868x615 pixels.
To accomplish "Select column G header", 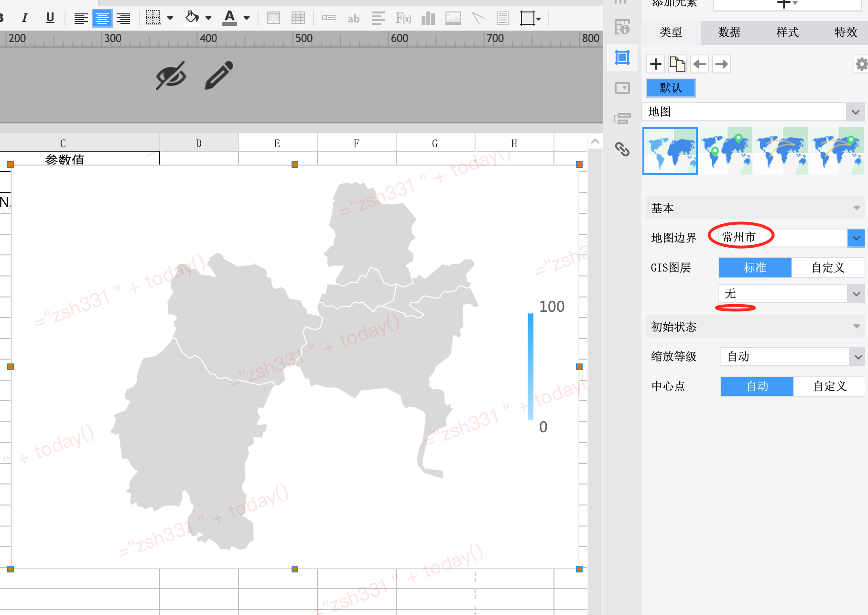I will tap(435, 143).
